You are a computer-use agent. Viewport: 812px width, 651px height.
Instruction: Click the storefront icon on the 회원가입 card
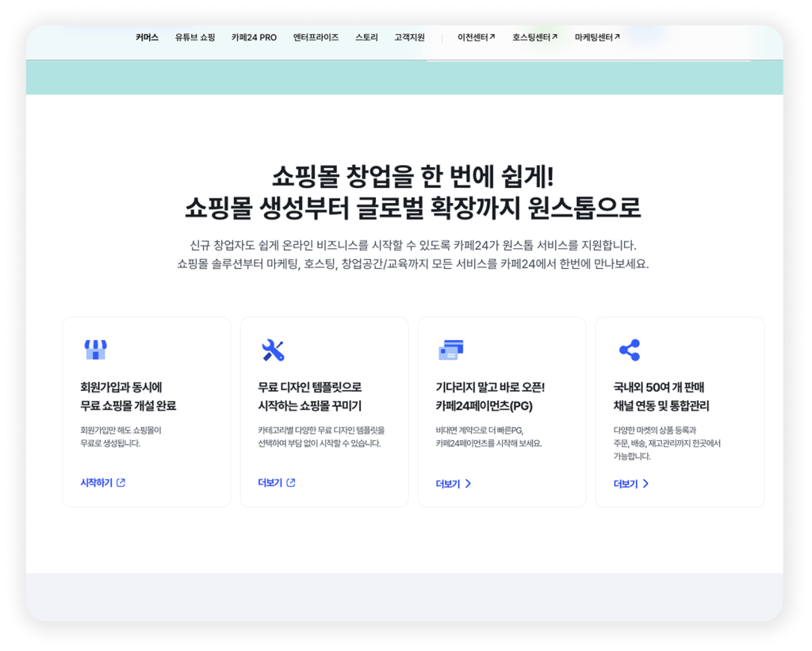97,349
